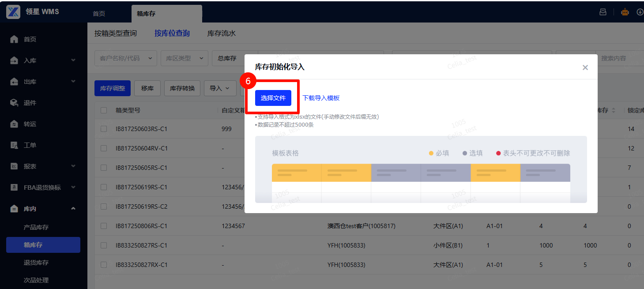Open 产品库存 in sidebar
This screenshot has height=289, width=644.
[36, 227]
